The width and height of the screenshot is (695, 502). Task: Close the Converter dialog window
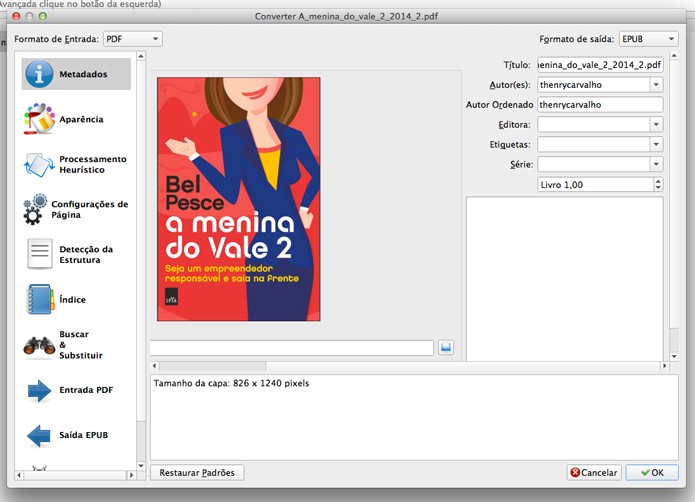pos(16,16)
